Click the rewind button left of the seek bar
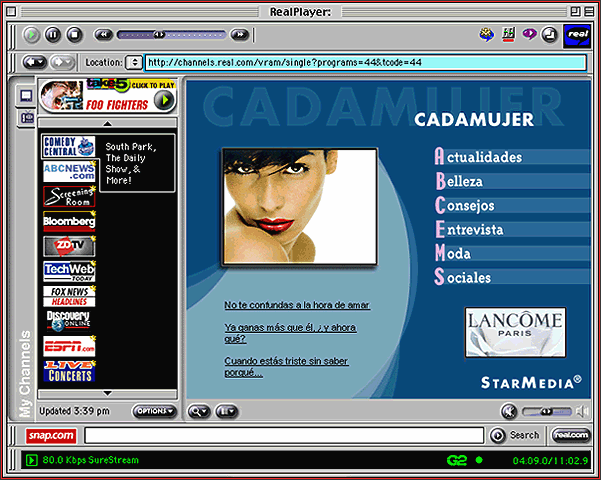This screenshot has height=480, width=601. [x=103, y=35]
